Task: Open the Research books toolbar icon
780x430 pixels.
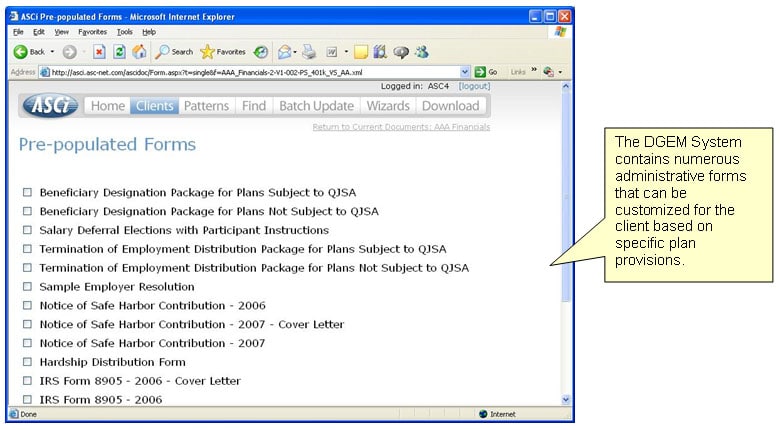Action: tap(380, 52)
